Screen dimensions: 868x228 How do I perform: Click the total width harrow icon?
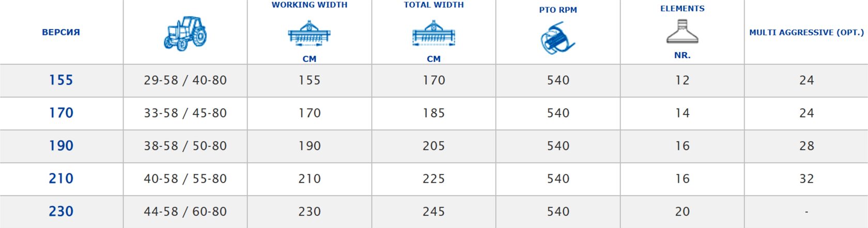[x=433, y=34]
